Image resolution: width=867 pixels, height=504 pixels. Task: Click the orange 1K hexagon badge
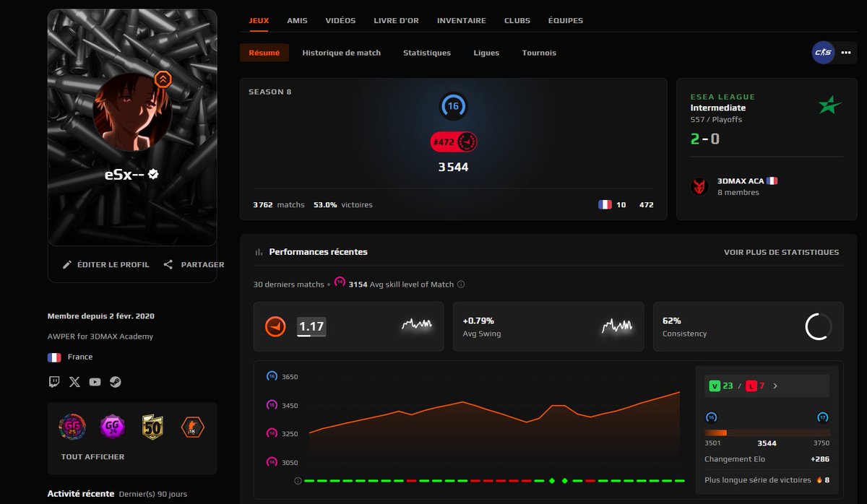tap(192, 427)
